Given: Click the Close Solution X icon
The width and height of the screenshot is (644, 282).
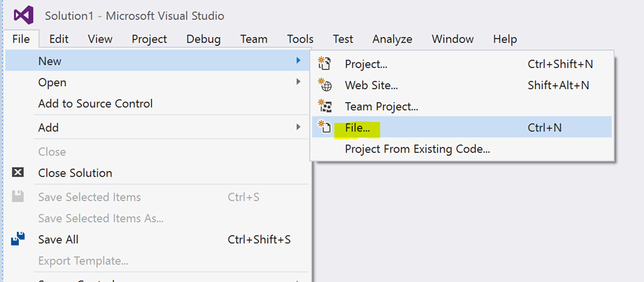Looking at the screenshot, I should click(18, 173).
